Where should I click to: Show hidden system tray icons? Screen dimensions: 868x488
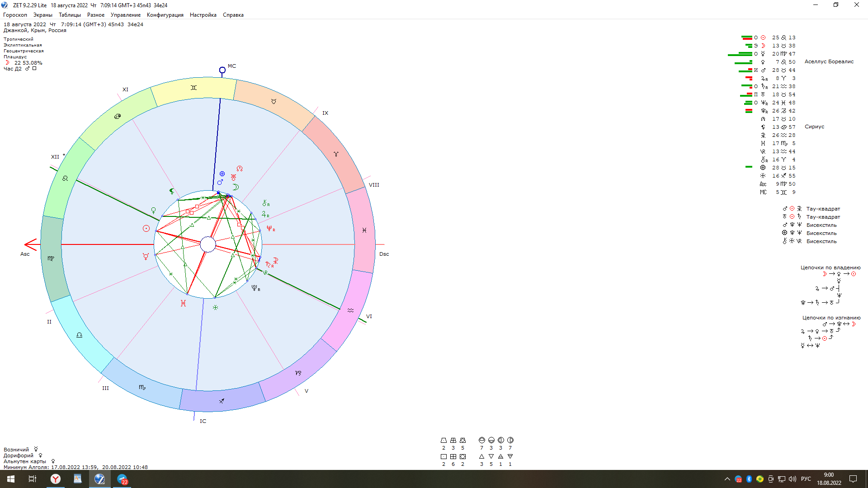coord(727,479)
